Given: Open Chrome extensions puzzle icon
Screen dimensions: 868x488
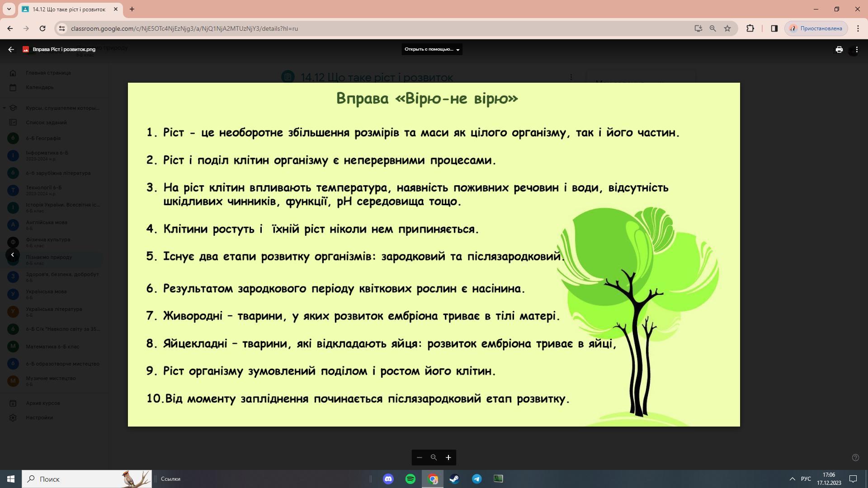Looking at the screenshot, I should click(x=750, y=28).
